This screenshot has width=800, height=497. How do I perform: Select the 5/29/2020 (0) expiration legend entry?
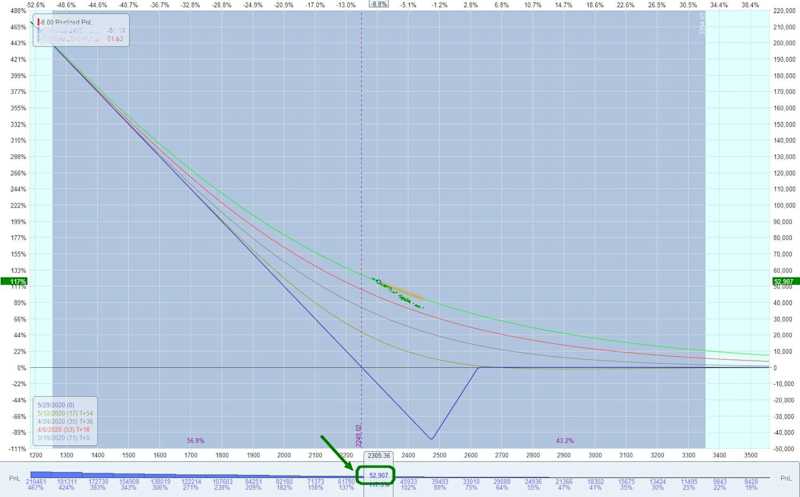pos(56,405)
